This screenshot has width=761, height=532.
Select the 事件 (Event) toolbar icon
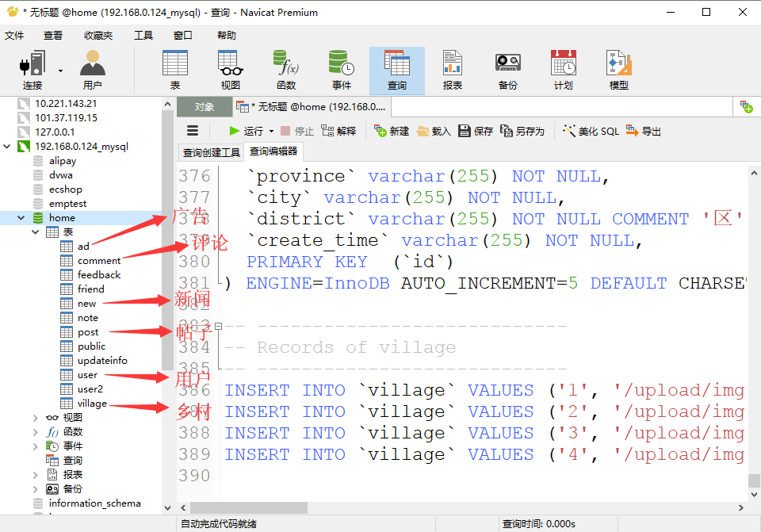point(341,70)
